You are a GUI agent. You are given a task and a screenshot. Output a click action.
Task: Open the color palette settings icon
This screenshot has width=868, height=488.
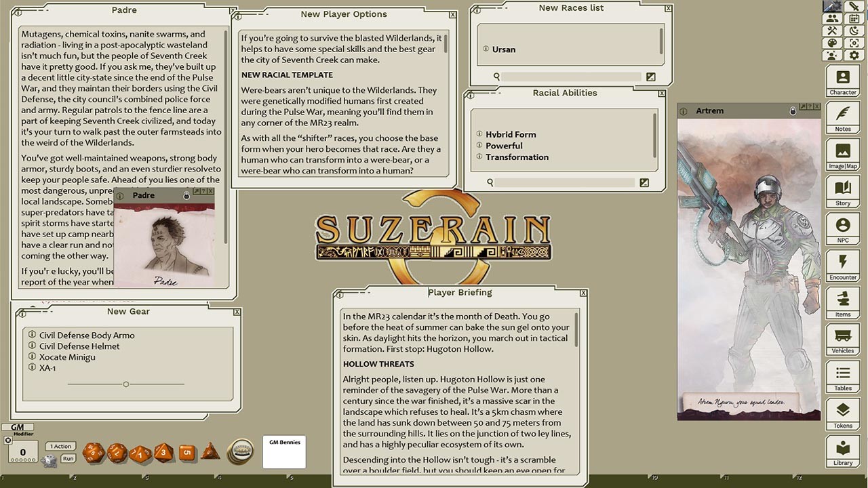point(833,43)
